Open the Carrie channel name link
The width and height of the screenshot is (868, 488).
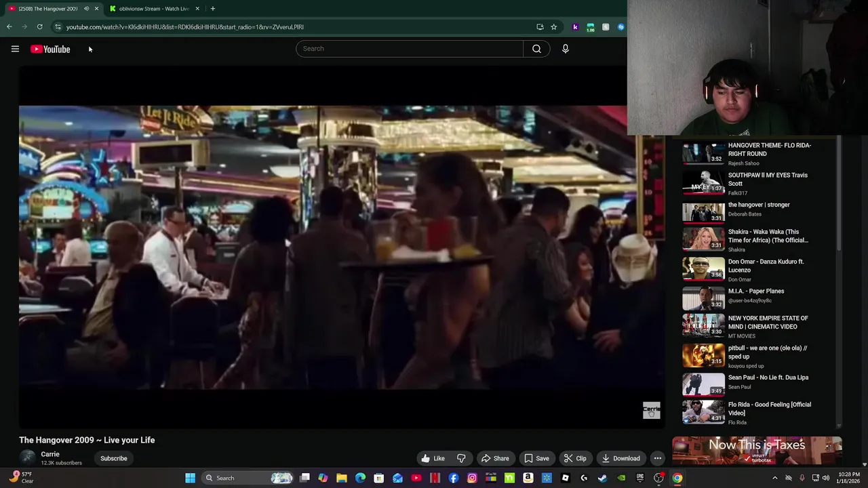pos(50,454)
